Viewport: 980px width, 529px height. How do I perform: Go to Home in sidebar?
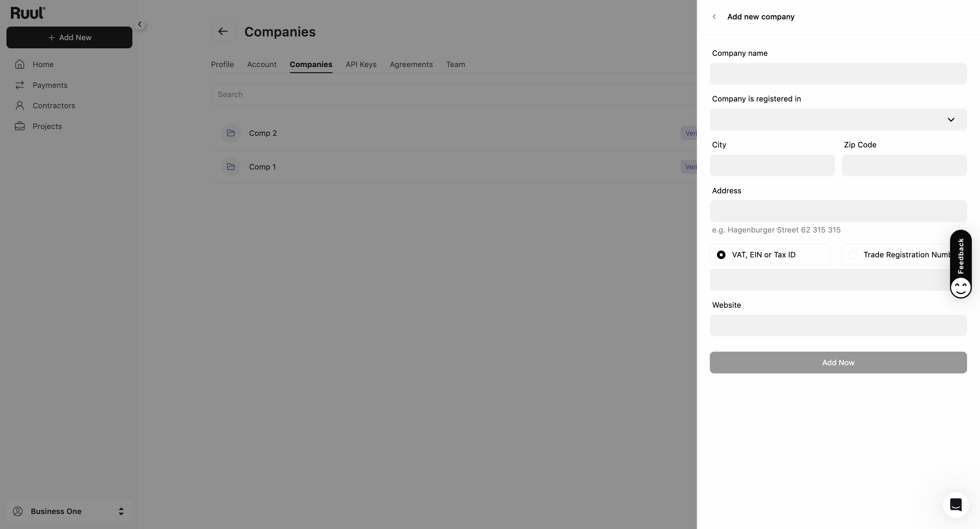(43, 64)
